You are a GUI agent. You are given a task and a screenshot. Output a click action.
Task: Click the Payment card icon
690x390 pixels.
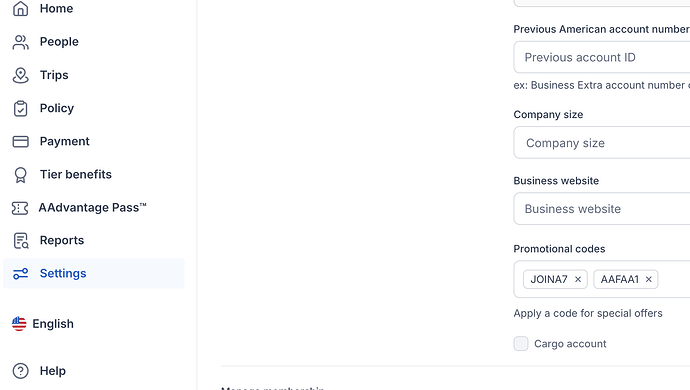click(x=20, y=141)
